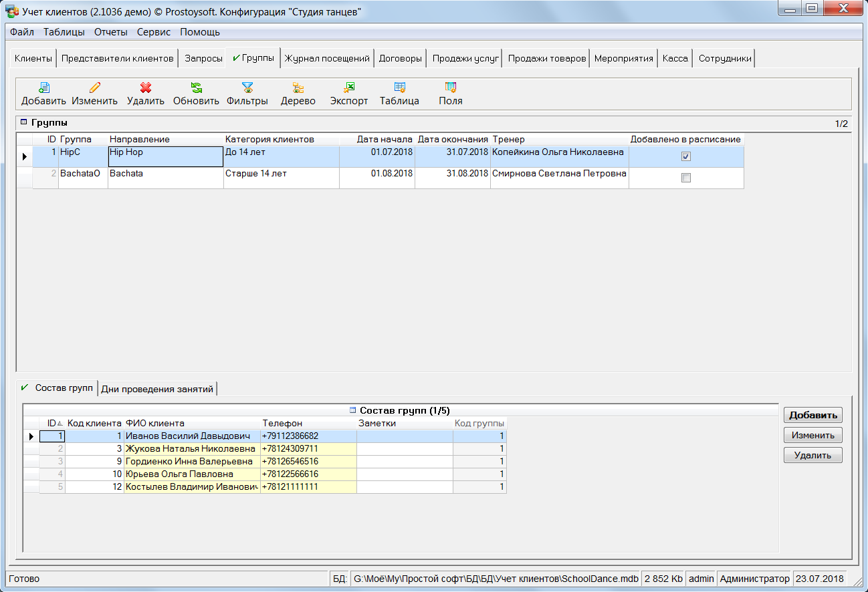
Task: Open the Файл menu
Action: (x=22, y=32)
